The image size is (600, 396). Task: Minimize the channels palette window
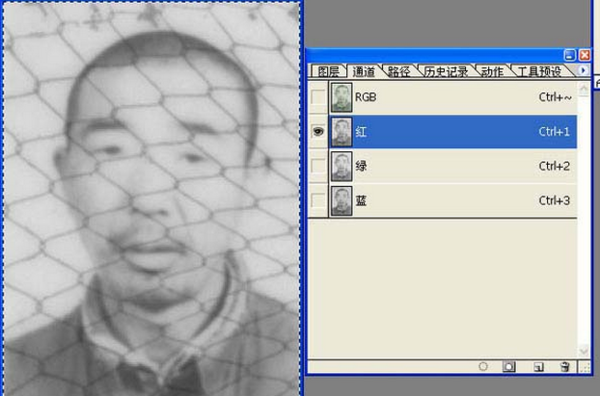point(569,55)
